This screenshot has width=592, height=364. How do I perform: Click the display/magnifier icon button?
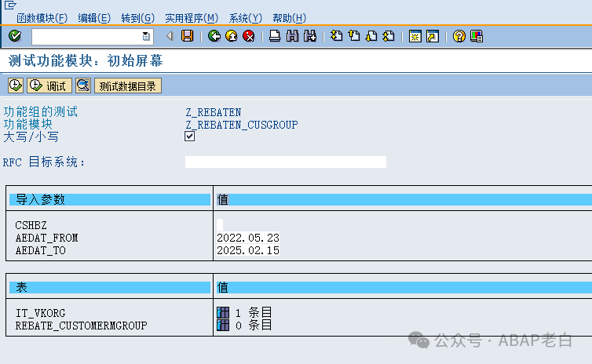[x=83, y=86]
